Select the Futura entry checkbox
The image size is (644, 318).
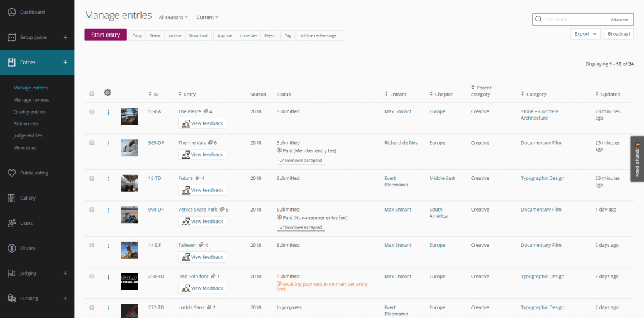point(92,179)
